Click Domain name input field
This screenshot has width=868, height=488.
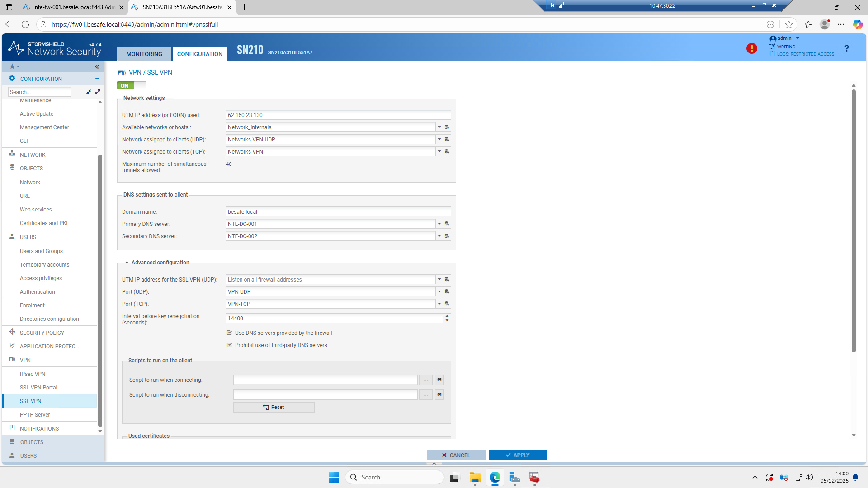coord(338,211)
